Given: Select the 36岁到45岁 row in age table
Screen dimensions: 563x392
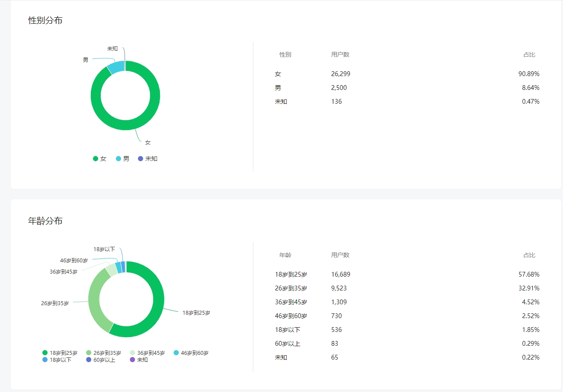Looking at the screenshot, I should tap(291, 302).
